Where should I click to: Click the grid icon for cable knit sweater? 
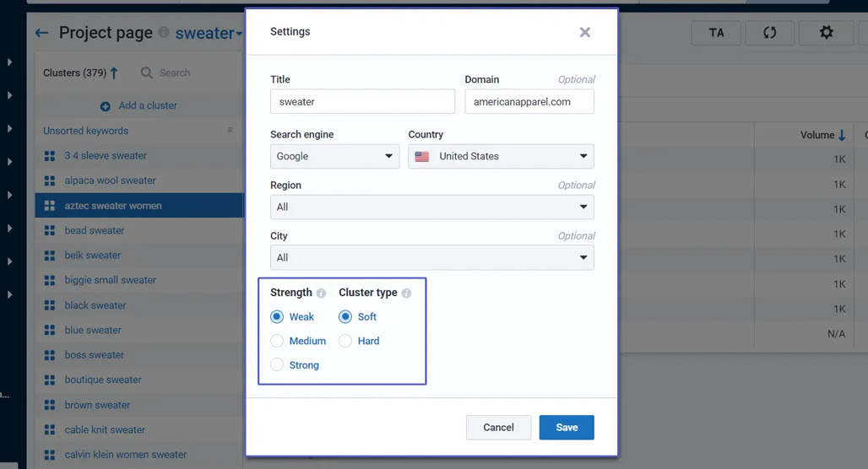[49, 429]
